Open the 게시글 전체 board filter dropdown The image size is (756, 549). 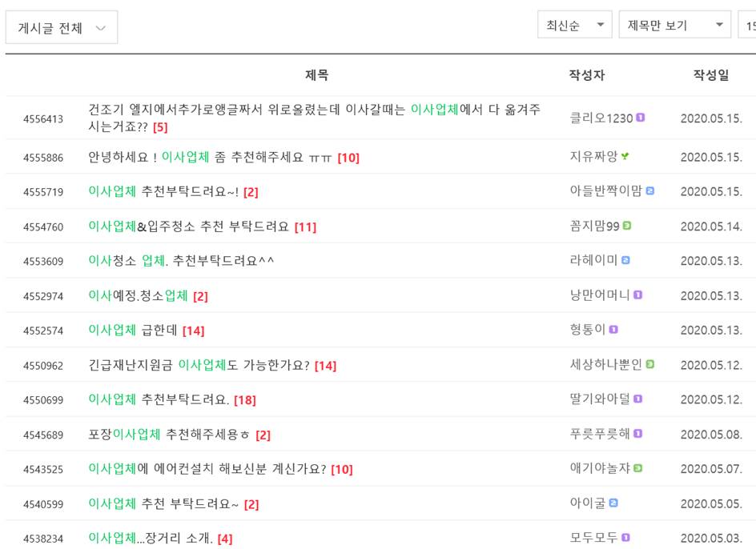(61, 27)
